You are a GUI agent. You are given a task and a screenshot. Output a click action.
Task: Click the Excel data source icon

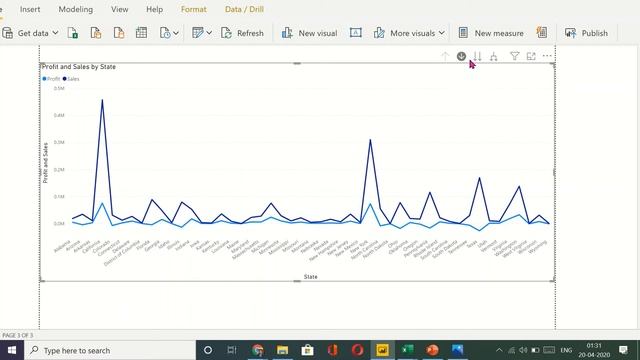tap(73, 33)
